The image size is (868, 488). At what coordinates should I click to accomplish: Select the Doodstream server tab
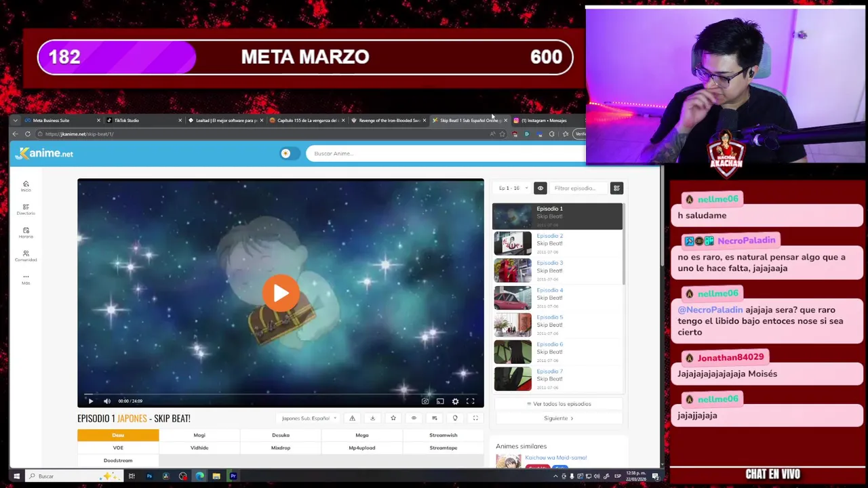118,461
